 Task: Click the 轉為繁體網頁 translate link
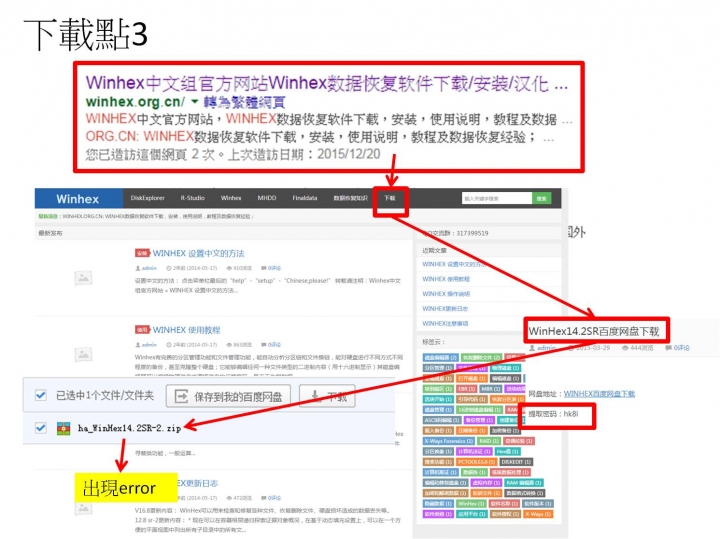[x=244, y=102]
